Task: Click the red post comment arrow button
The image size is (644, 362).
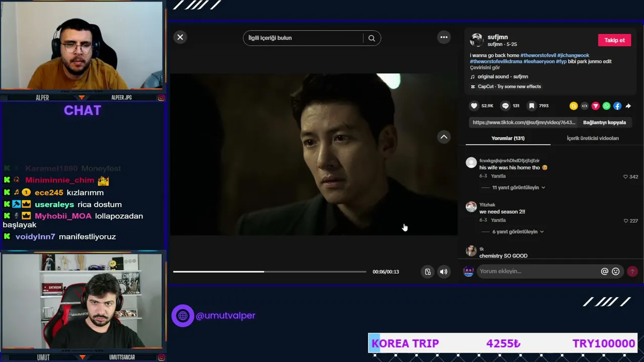Action: pyautogui.click(x=632, y=271)
